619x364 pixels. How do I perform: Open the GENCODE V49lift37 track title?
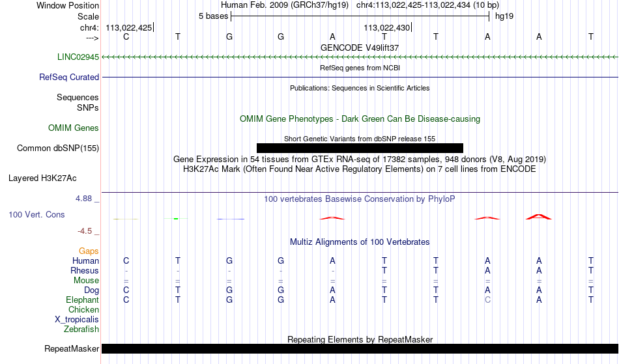pos(360,48)
